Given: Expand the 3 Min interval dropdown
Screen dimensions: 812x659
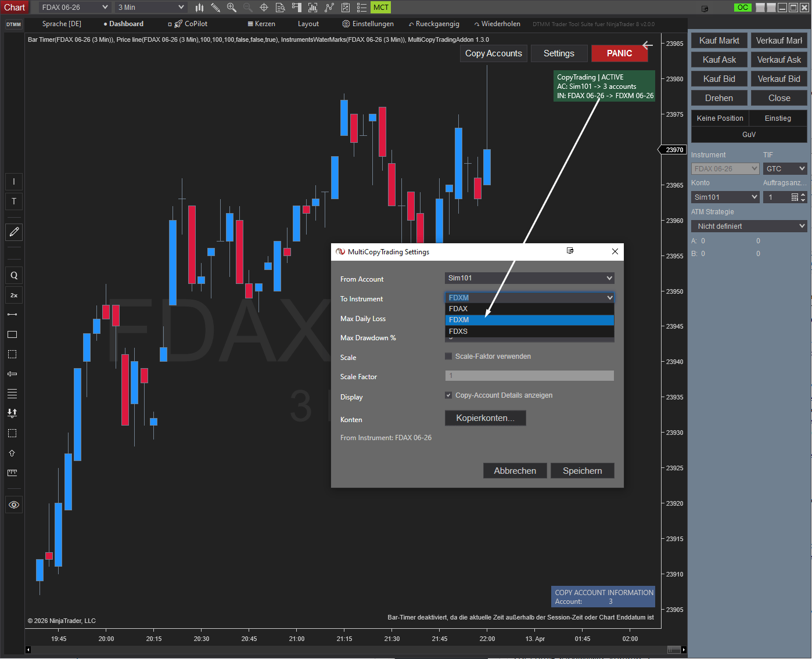Looking at the screenshot, I should click(151, 8).
